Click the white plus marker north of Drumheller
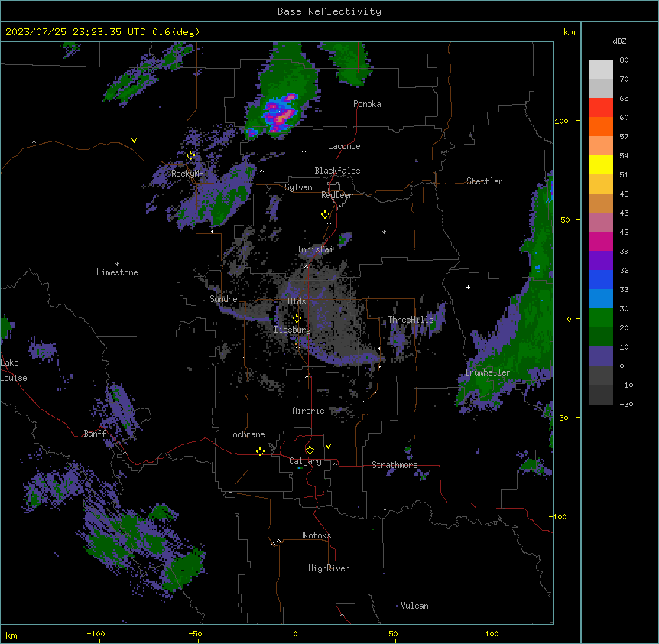659x644 pixels. coord(468,287)
